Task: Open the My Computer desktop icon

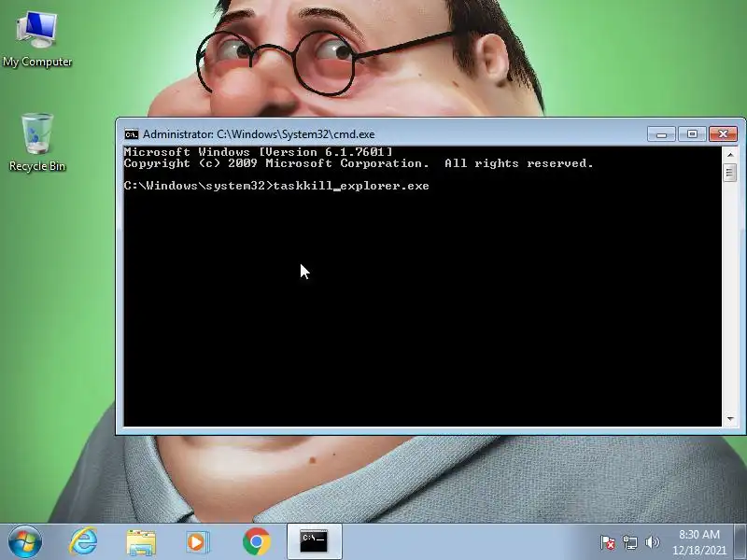Action: click(x=37, y=40)
